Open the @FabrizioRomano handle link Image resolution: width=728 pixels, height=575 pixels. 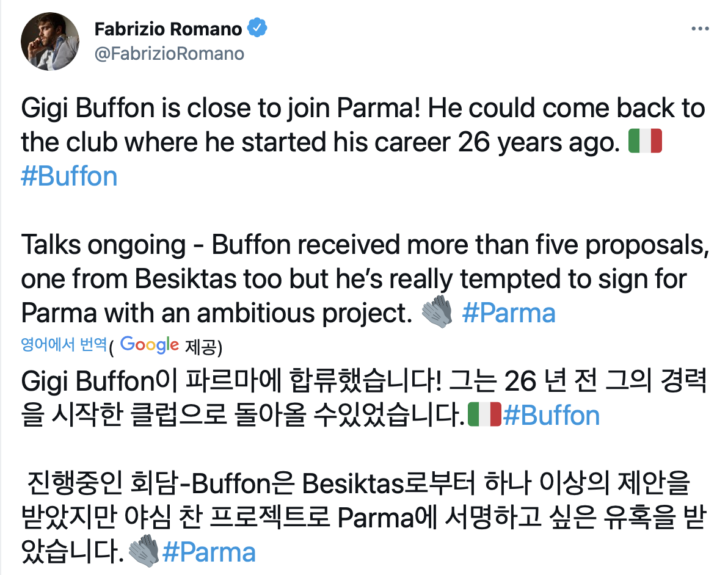point(169,54)
